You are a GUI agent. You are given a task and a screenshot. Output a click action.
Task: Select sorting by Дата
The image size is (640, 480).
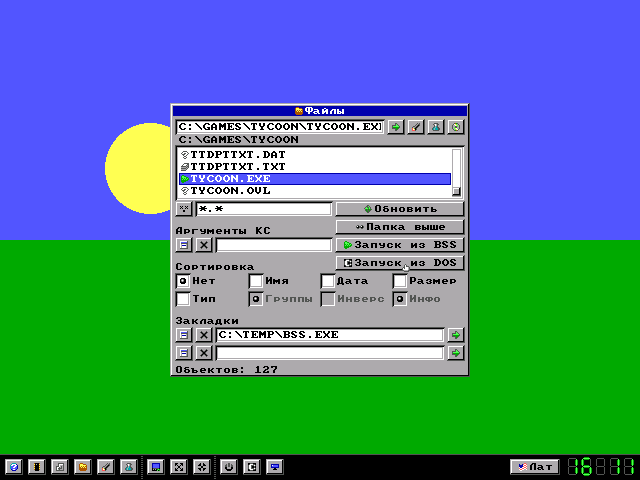pos(328,281)
